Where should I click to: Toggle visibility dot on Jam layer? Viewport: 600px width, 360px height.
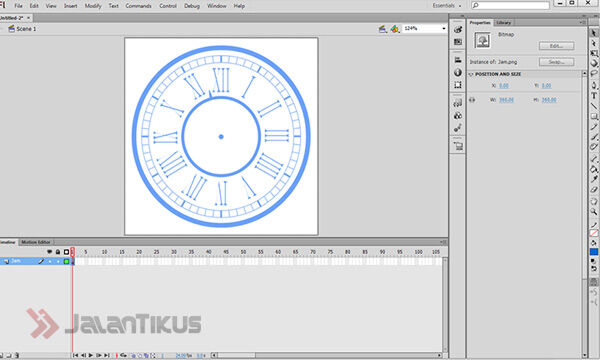tap(50, 261)
